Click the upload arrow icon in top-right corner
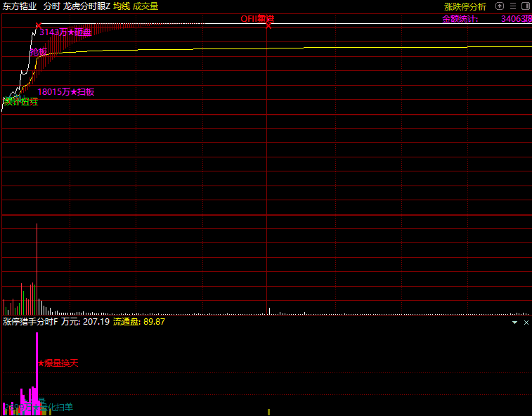 [x=500, y=6]
